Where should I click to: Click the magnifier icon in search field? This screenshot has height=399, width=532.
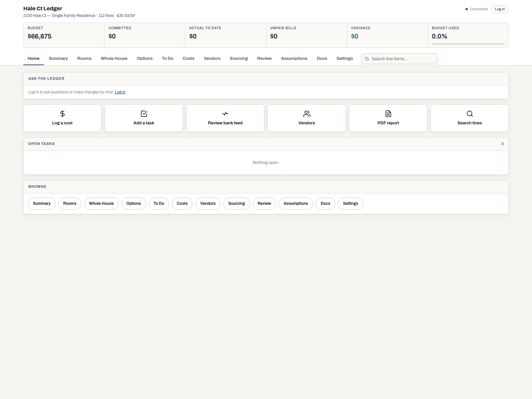[x=367, y=59]
